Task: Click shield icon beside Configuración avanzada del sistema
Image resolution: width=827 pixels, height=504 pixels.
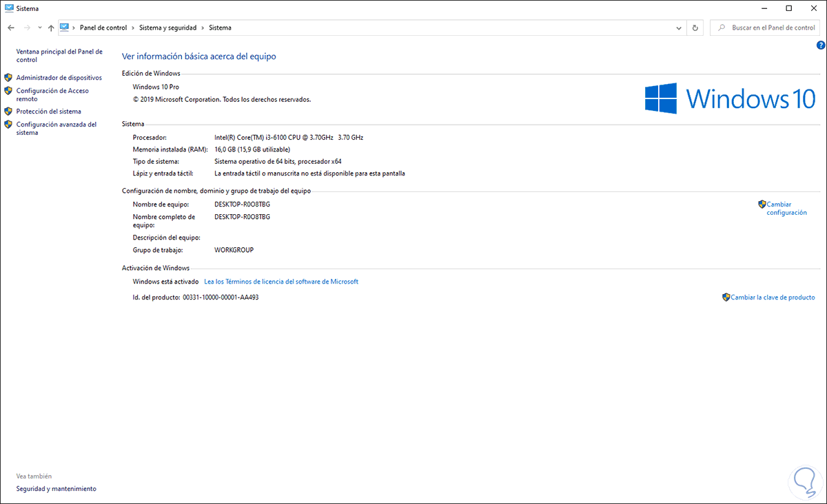Action: click(x=8, y=124)
